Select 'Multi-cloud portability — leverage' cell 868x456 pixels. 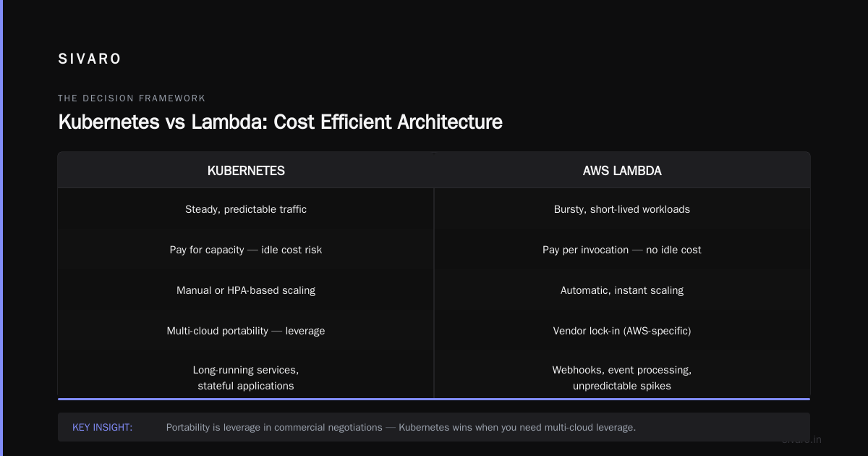coord(246,331)
